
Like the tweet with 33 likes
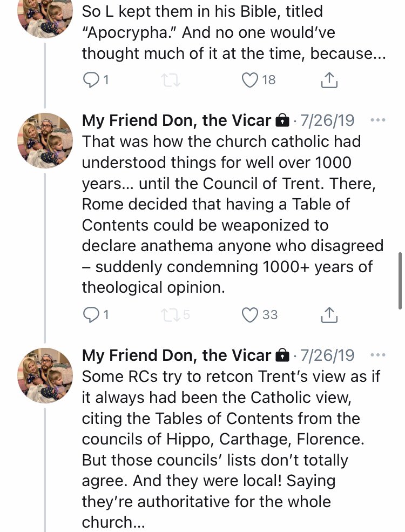[249, 314]
